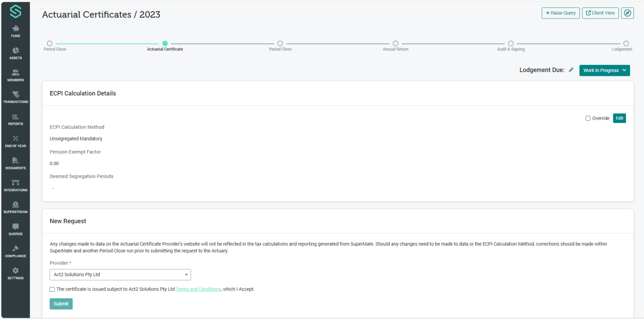Jump to Audit & Signing step marker
644x319 pixels.
511,44
